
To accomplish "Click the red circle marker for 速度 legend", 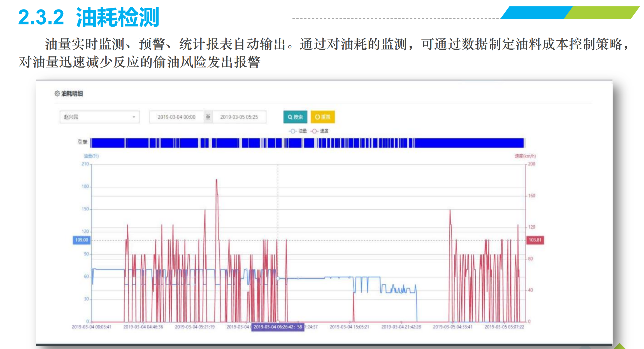I will coord(314,131).
